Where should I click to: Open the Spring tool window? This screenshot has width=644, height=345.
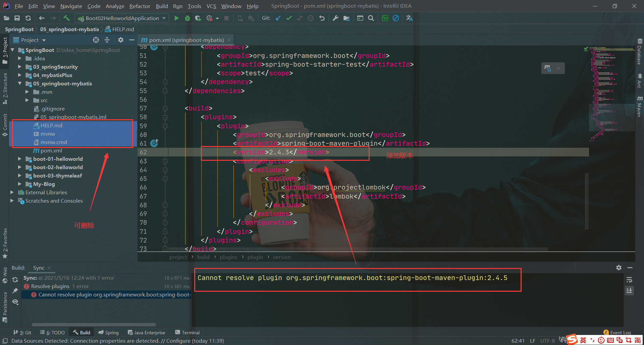(x=108, y=333)
